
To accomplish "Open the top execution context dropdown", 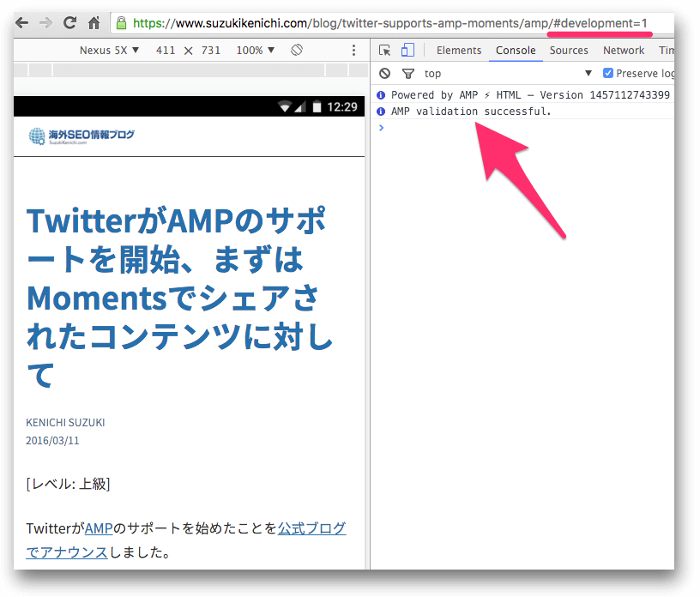I will tap(508, 73).
